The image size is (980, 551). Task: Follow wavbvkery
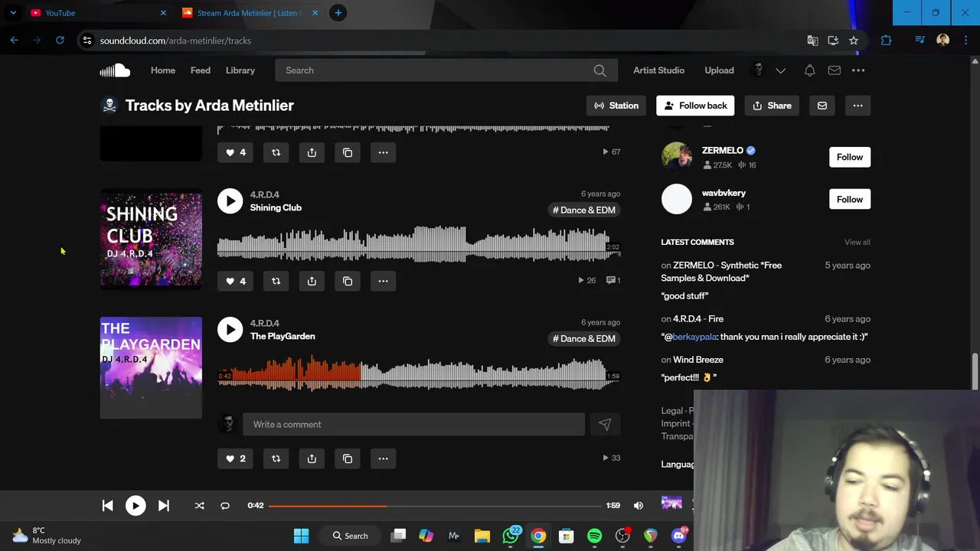pyautogui.click(x=850, y=200)
